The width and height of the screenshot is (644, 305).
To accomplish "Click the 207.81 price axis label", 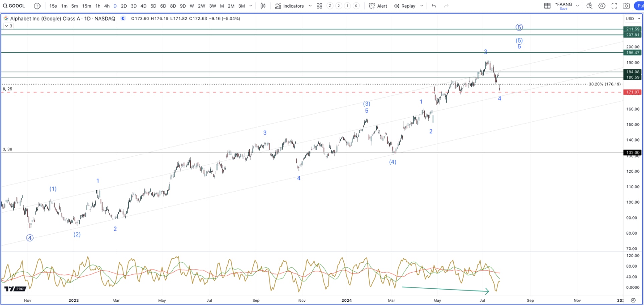I will pos(632,35).
